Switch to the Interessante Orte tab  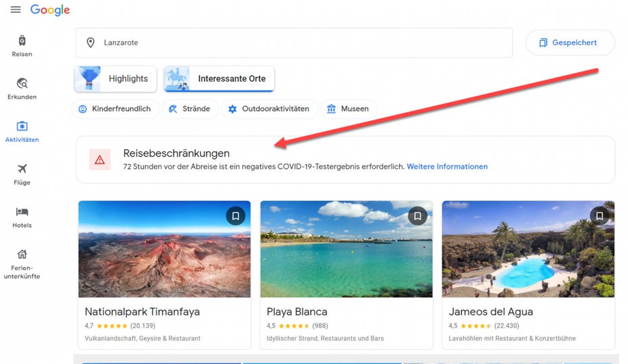219,78
